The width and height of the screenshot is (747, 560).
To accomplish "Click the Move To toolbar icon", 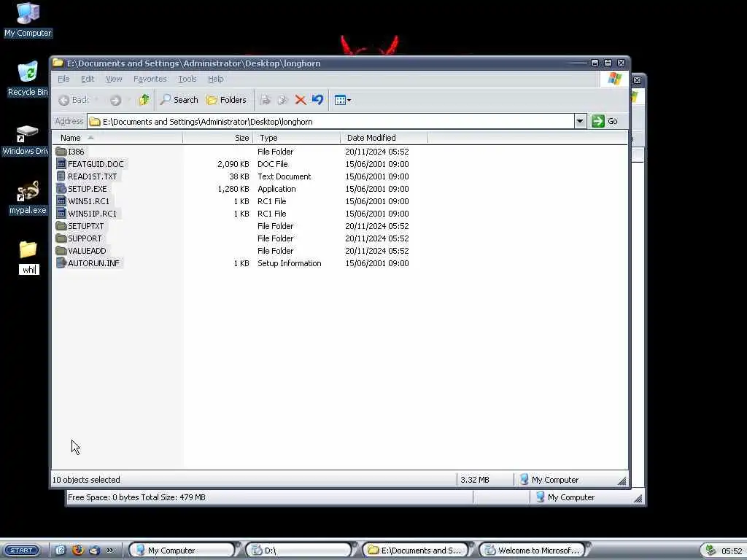I will pos(266,99).
